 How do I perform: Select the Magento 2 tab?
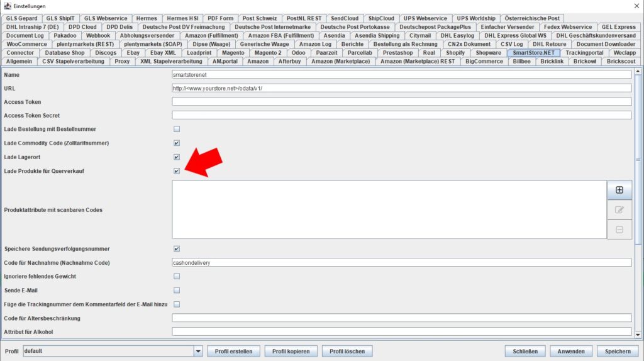[x=268, y=53]
